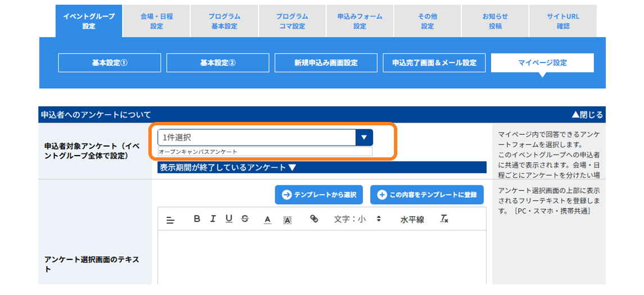Open the プログラム基本設定 tab

(224, 21)
